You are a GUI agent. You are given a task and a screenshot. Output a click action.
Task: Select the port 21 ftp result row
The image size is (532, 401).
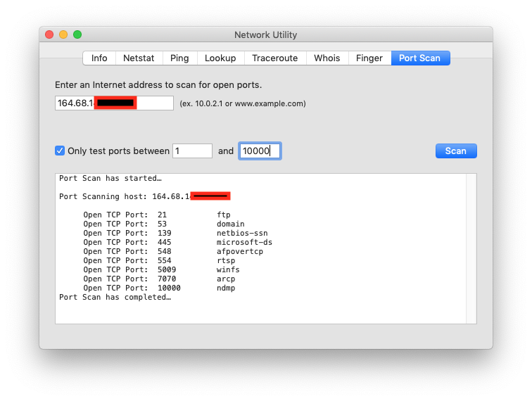tap(157, 215)
